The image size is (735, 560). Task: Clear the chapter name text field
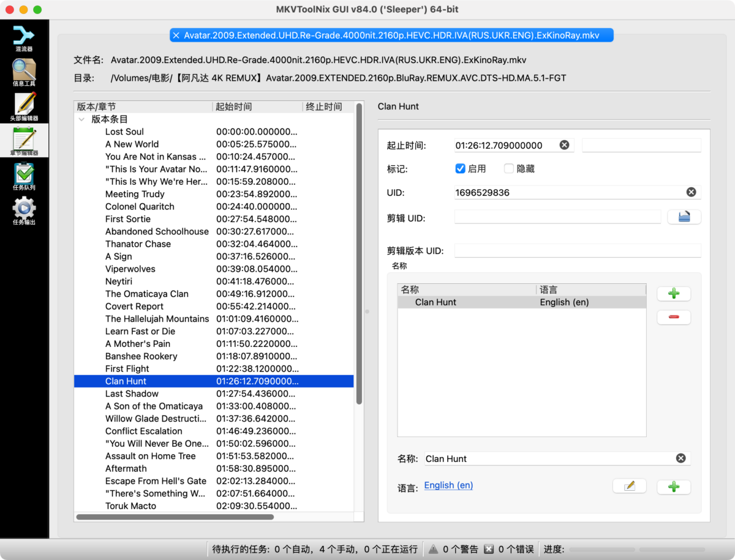(680, 458)
